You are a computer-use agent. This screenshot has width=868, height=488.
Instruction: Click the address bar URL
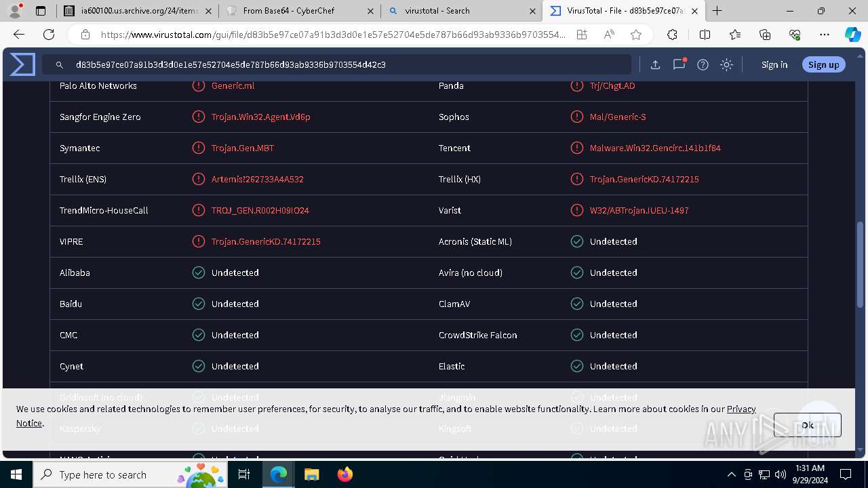pos(332,35)
